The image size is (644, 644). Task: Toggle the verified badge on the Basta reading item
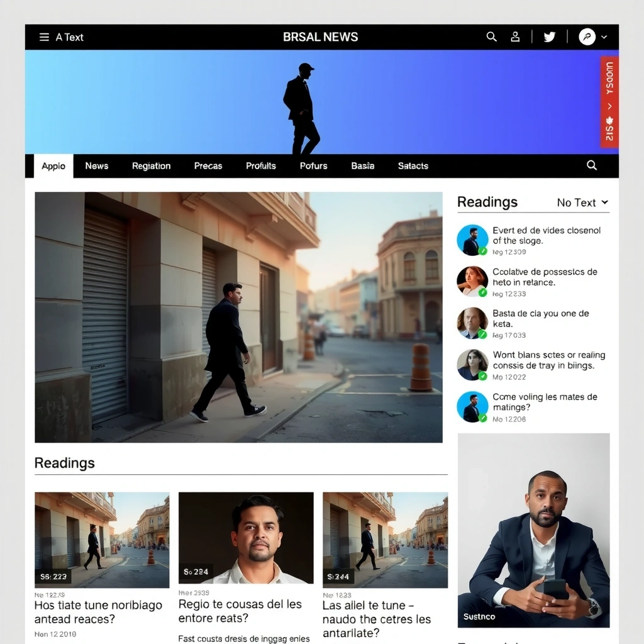click(x=481, y=333)
